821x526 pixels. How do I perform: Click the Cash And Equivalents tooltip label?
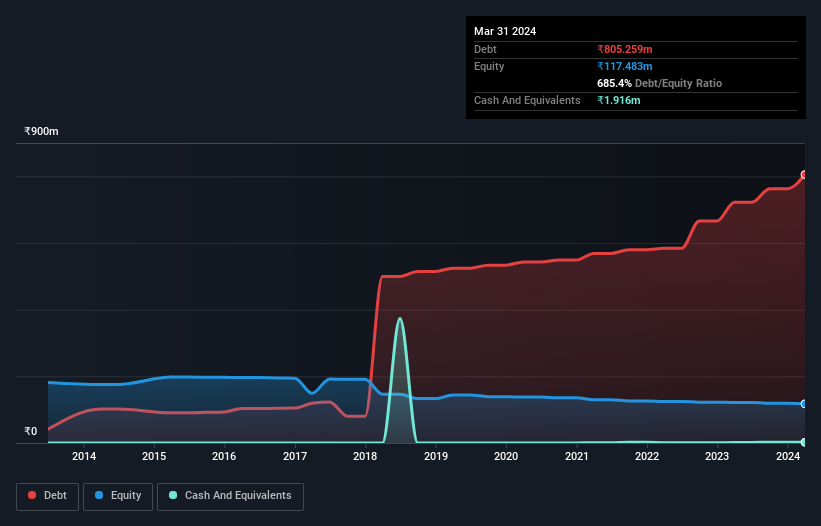(527, 100)
